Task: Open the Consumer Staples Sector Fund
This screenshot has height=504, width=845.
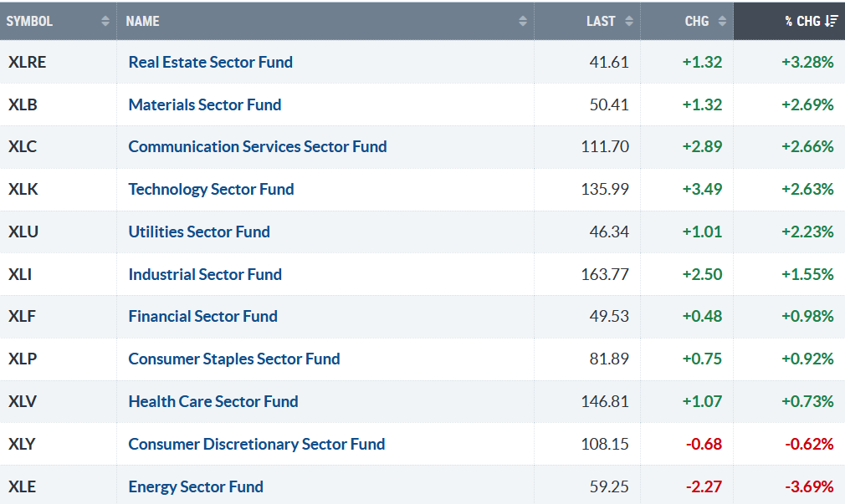Action: 233,359
